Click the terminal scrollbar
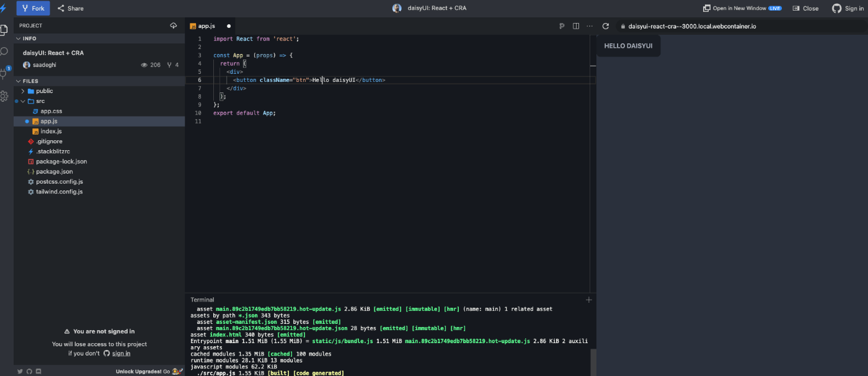The height and width of the screenshot is (376, 868). click(593, 362)
